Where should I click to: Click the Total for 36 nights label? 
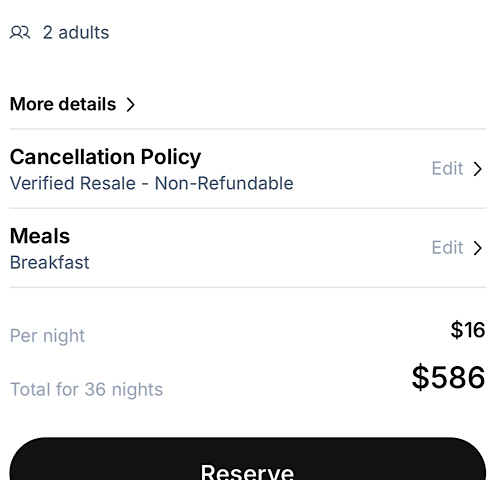86,389
